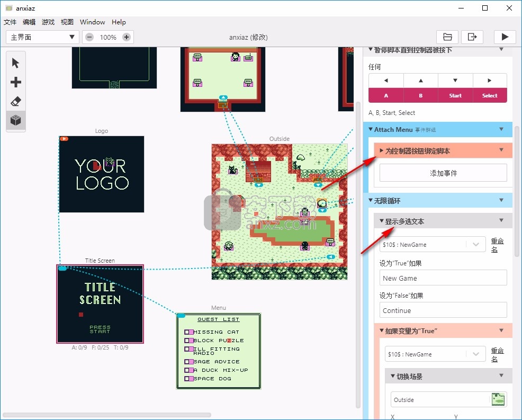Screen dimensions: 522x420
Task: Open project folder icon
Action: pos(447,37)
